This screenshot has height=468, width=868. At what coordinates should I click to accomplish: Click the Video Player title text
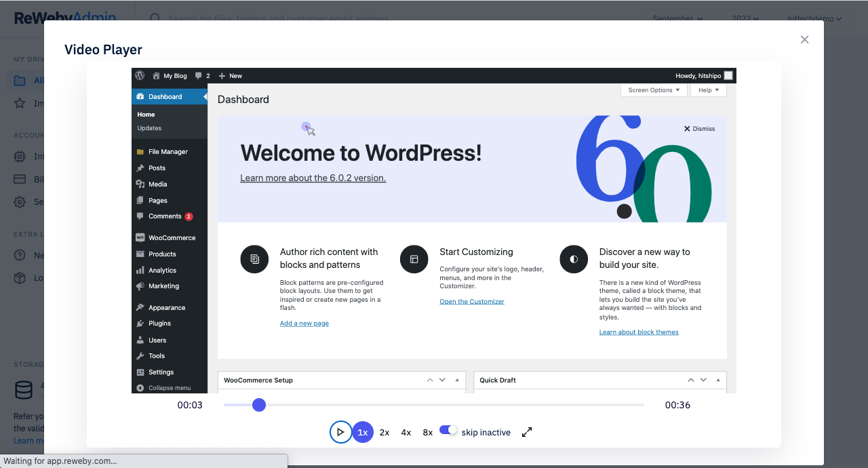click(x=103, y=50)
